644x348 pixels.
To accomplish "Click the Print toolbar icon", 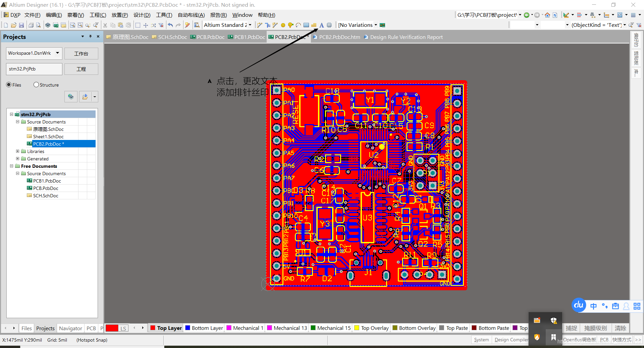I will click(x=31, y=25).
